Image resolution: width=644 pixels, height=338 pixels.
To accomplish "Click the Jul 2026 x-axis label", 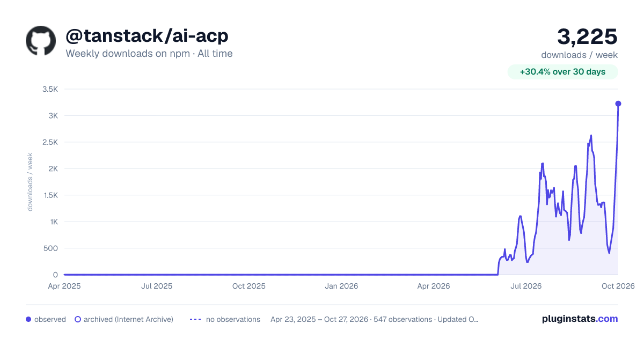I will pyautogui.click(x=525, y=286).
